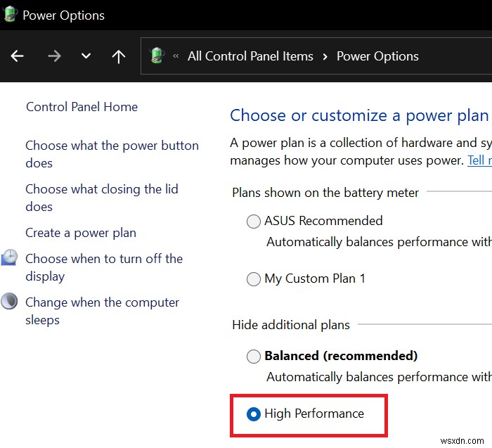Image resolution: width=492 pixels, height=448 pixels.
Task: Go up one folder level
Action: pyautogui.click(x=119, y=56)
